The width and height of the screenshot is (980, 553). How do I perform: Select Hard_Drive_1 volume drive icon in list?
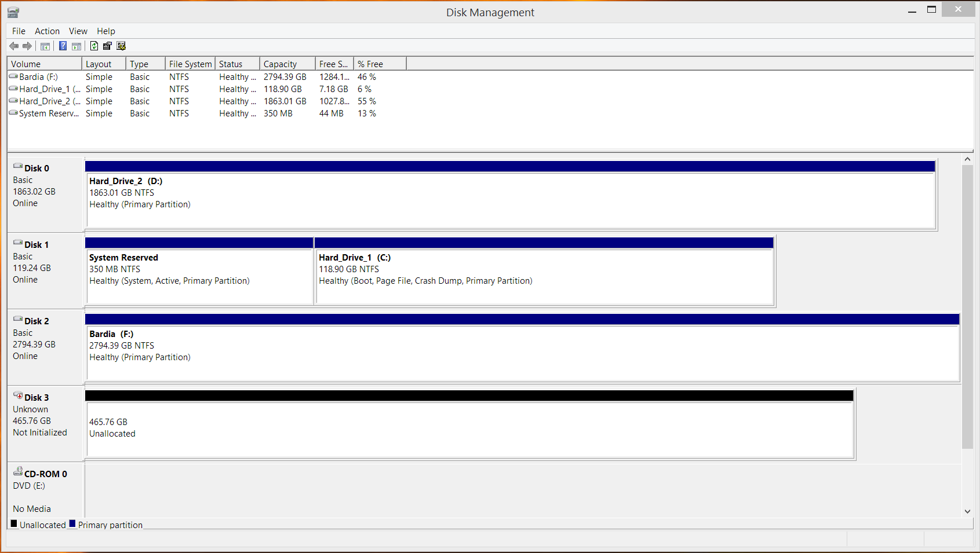point(13,89)
